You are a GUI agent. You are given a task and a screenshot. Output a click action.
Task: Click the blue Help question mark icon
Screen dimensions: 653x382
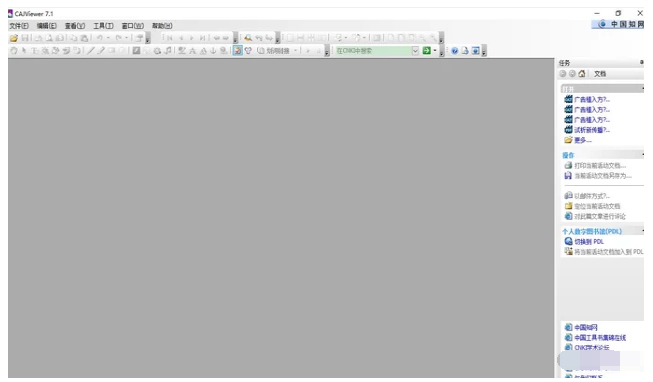(454, 51)
